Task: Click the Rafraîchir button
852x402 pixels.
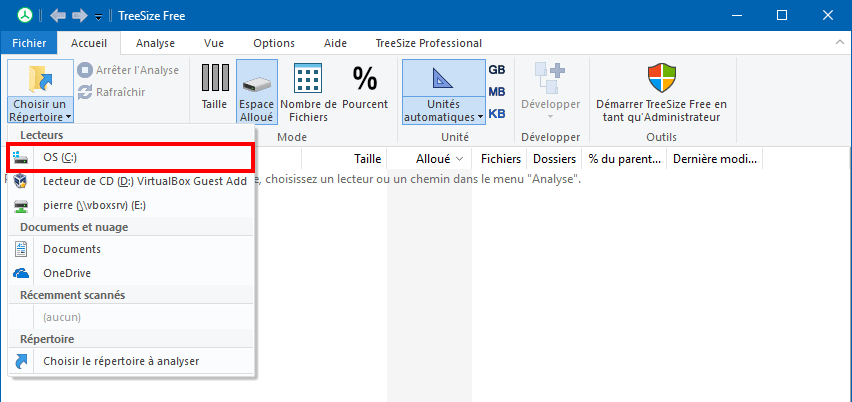Action: [111, 92]
